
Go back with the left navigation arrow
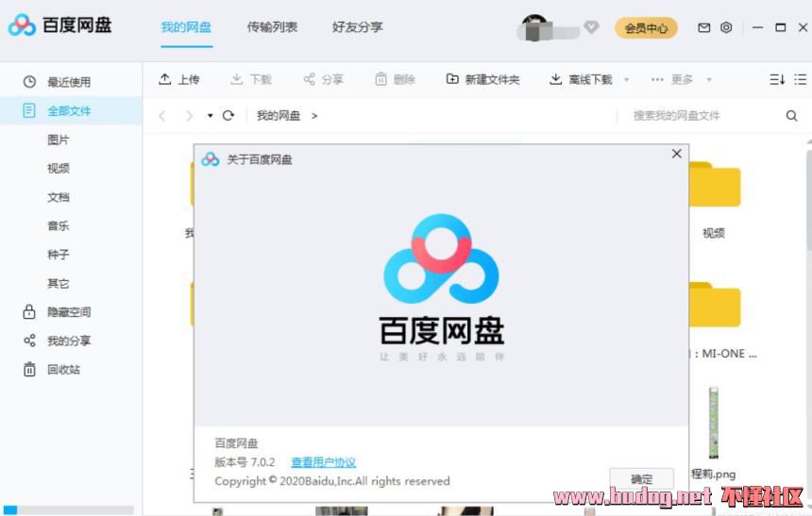click(x=162, y=115)
